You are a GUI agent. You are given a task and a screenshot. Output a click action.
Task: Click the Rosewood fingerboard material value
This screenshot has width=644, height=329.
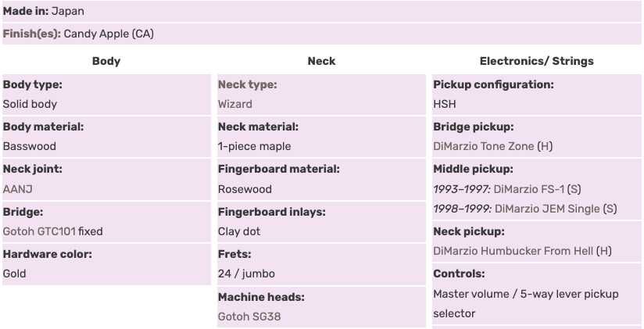click(x=245, y=189)
